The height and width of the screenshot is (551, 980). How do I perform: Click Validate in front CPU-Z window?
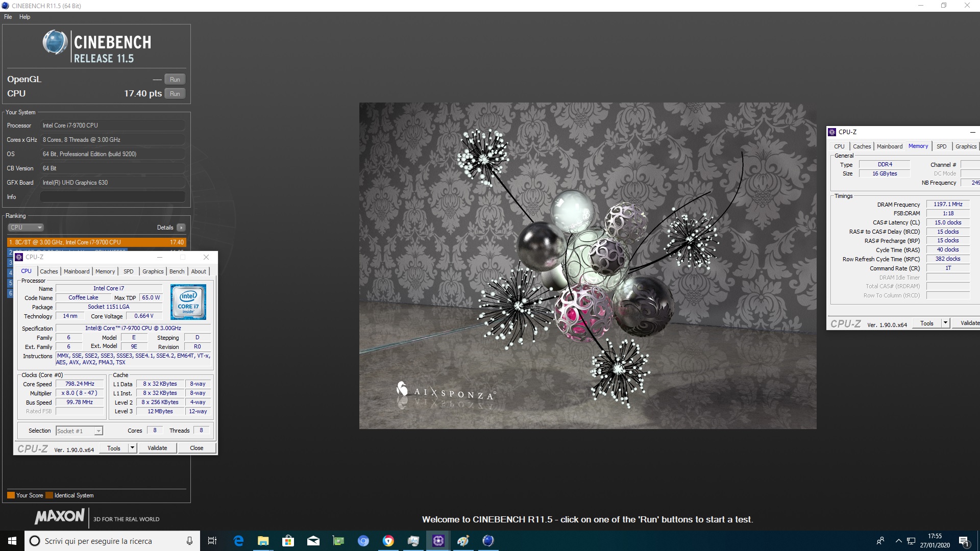pos(157,448)
